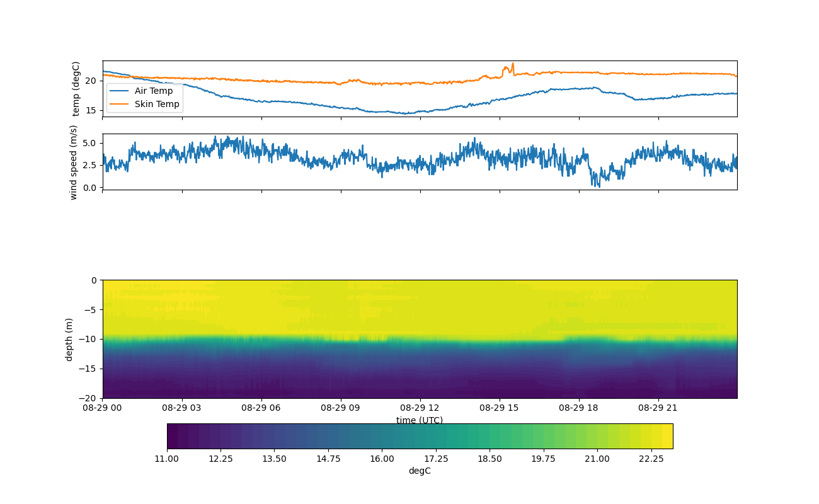This screenshot has height=504, width=819.
Task: Select the 'Air Temp' legend label
Action: click(x=153, y=91)
